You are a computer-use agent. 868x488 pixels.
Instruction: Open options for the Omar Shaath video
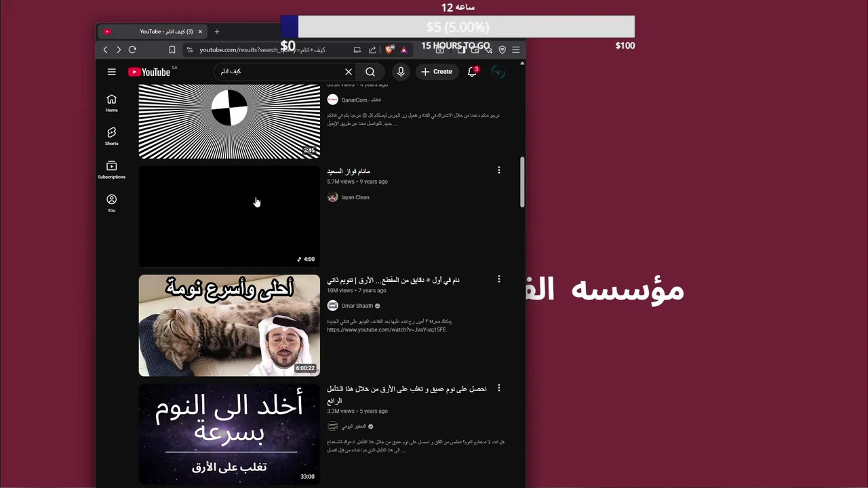(x=499, y=279)
